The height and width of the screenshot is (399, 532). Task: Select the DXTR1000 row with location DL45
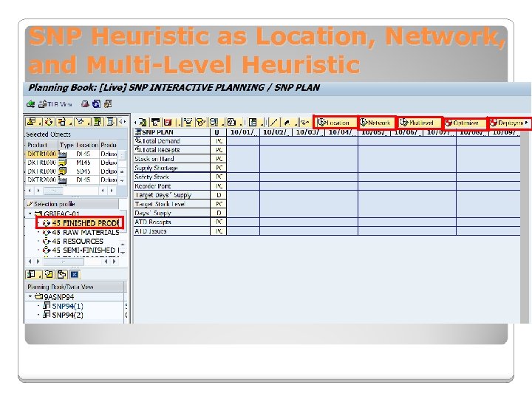pos(72,154)
